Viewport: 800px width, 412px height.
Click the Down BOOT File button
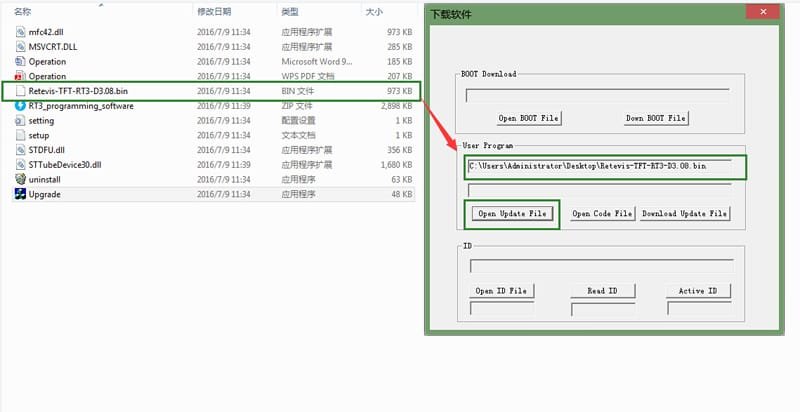coord(656,118)
